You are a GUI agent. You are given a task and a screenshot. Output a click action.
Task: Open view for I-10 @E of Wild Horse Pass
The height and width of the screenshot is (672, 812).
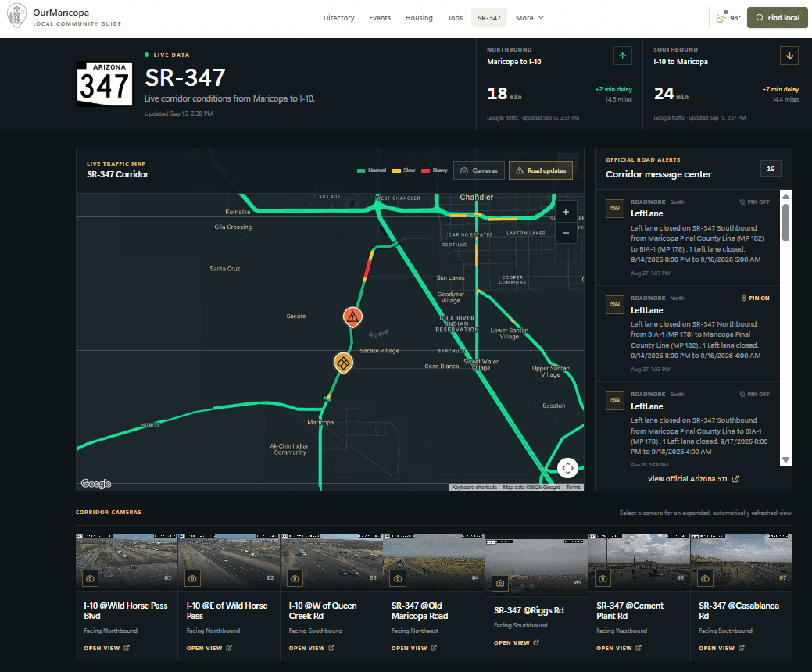pos(209,649)
